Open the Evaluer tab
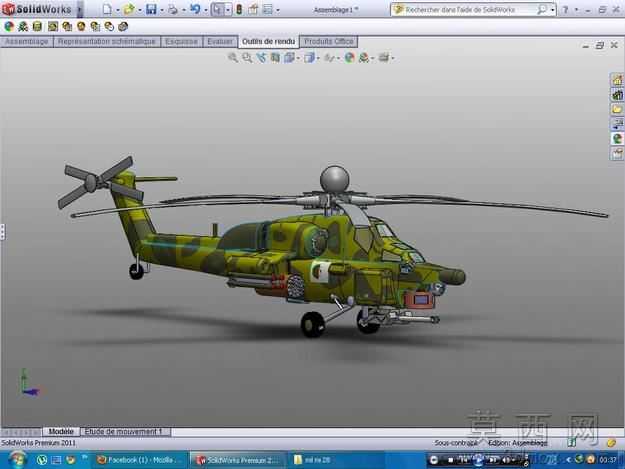 pos(220,41)
